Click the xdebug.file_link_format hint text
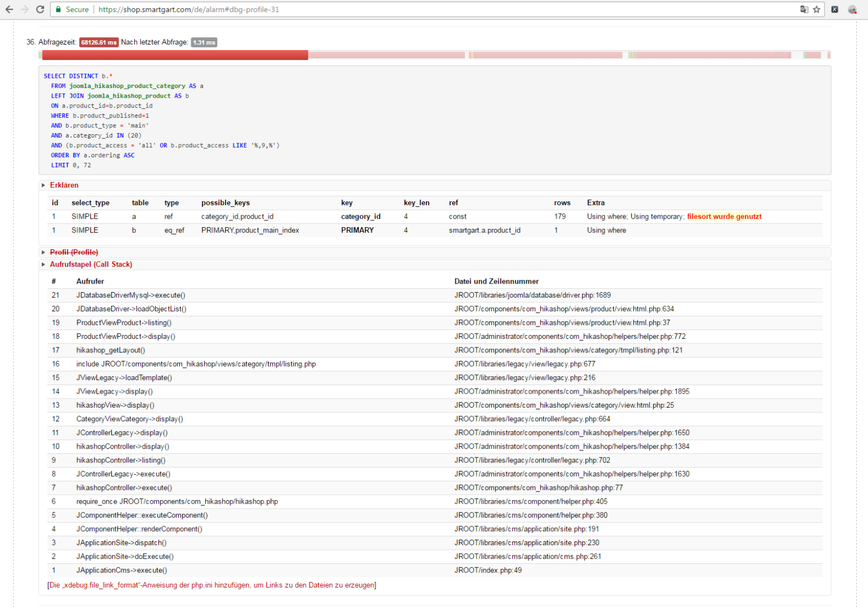868x609 pixels. [212, 585]
